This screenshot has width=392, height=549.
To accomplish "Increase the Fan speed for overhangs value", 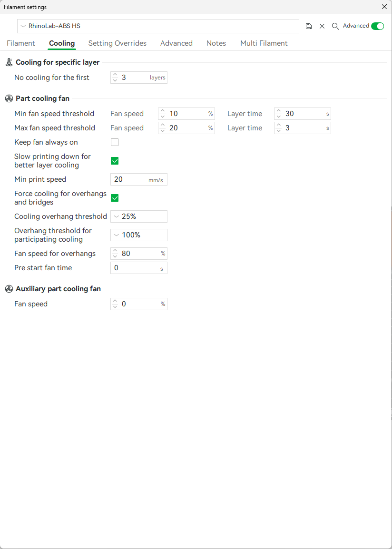I will pyautogui.click(x=115, y=251).
